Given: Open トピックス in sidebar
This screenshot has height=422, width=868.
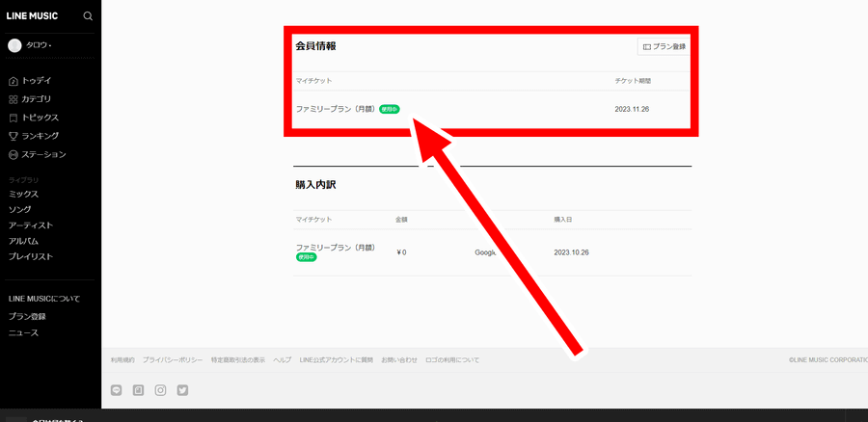Looking at the screenshot, I should pos(34,118).
